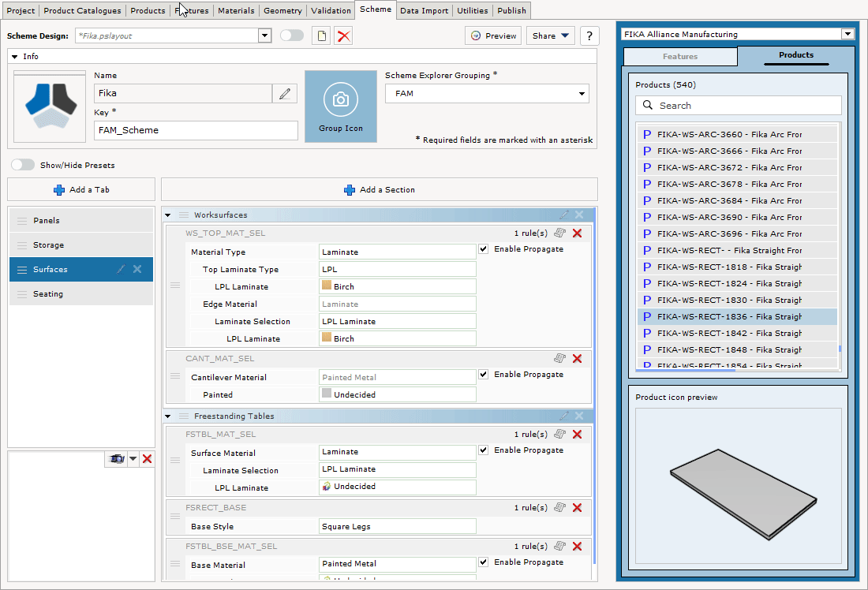This screenshot has height=590, width=868.
Task: Uncheck Enable Propagate for Base Material
Action: pos(483,562)
